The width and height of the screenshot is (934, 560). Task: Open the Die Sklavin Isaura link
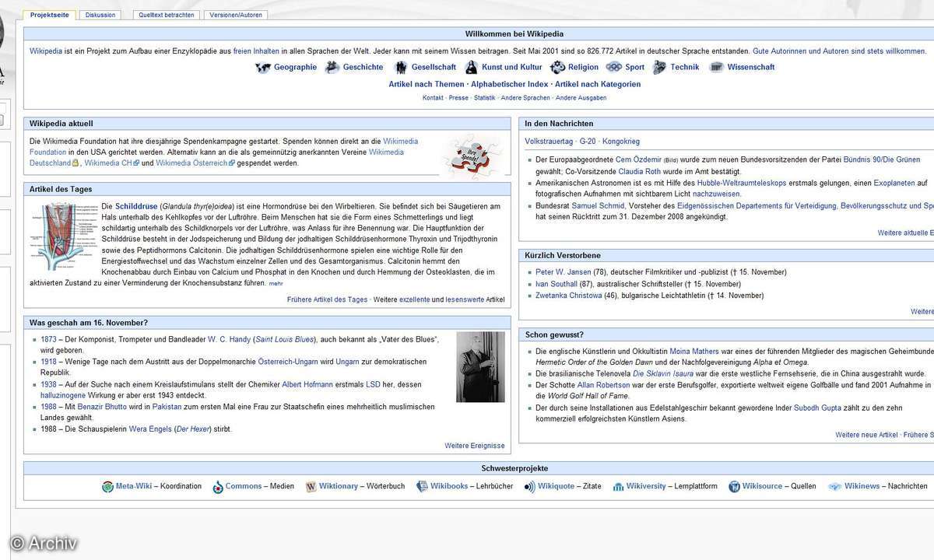click(663, 373)
